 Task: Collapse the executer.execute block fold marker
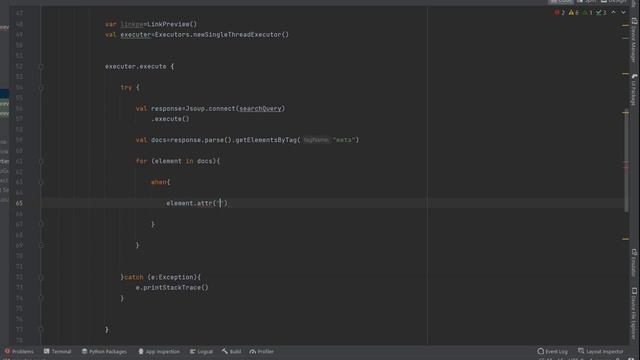(41, 67)
